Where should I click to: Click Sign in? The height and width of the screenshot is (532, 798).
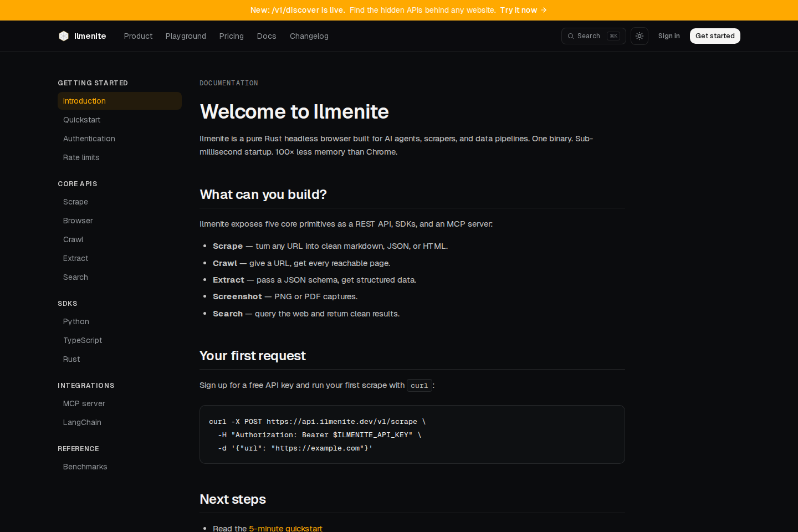669,36
